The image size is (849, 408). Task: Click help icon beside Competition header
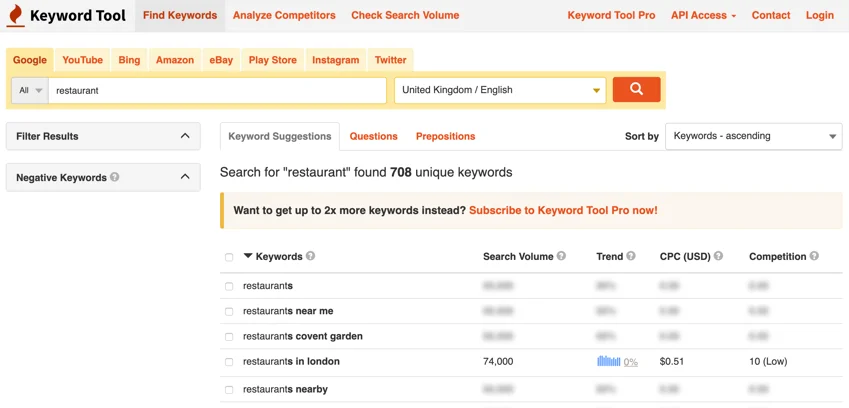814,256
